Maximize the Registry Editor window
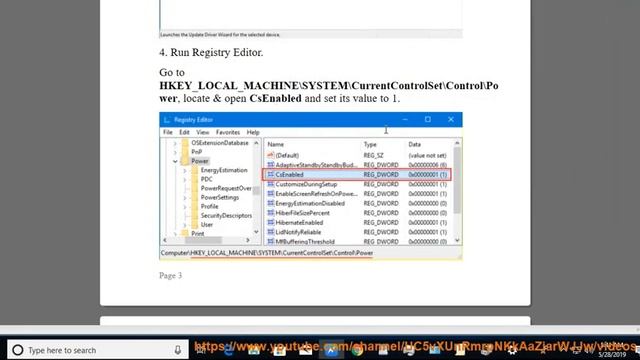 click(428, 119)
